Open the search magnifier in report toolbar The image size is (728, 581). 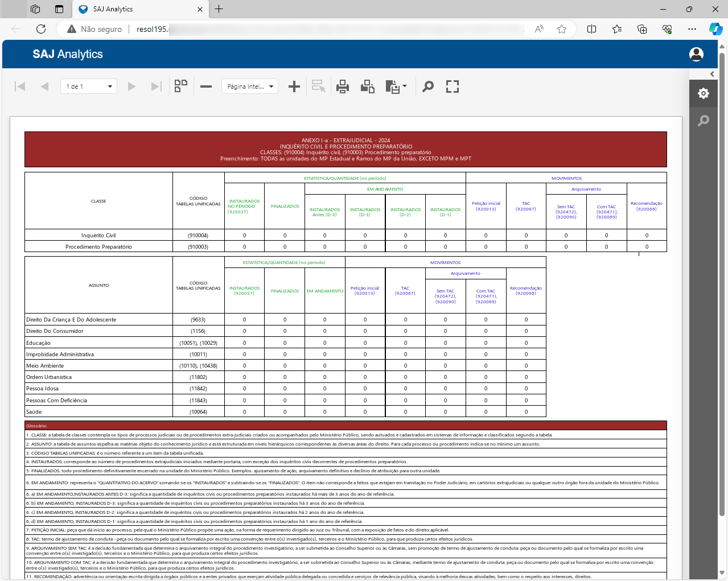(428, 86)
